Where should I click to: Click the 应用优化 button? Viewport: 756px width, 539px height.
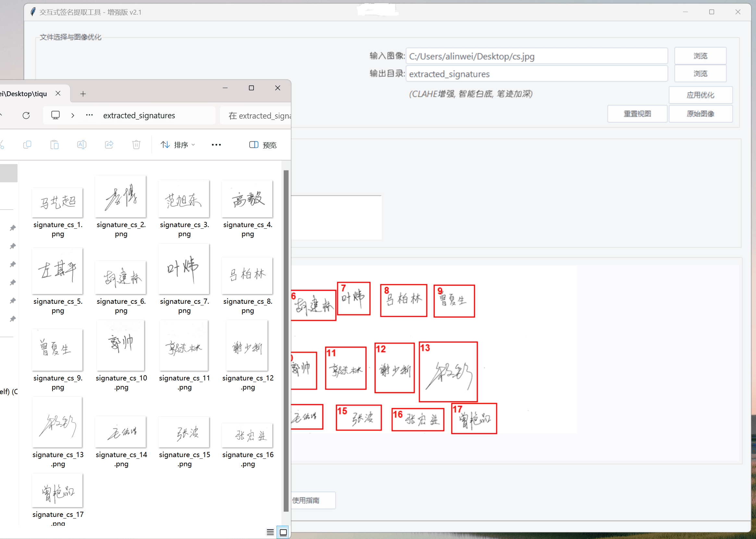pyautogui.click(x=700, y=95)
